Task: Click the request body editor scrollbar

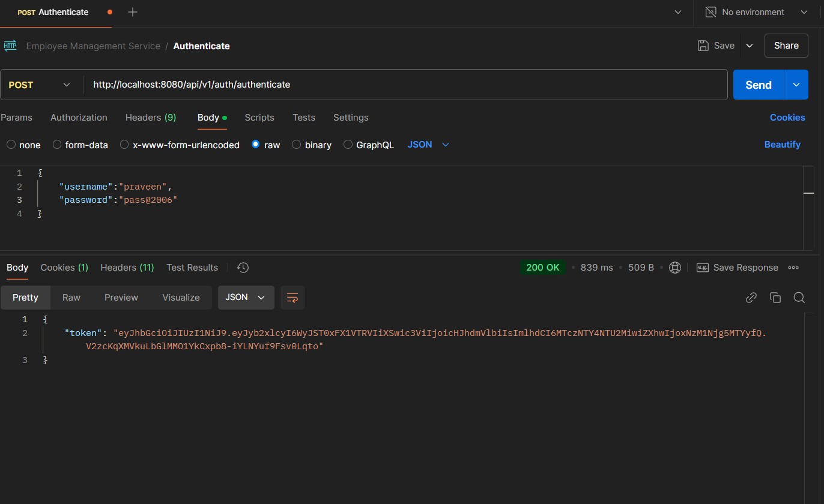Action: 808,208
